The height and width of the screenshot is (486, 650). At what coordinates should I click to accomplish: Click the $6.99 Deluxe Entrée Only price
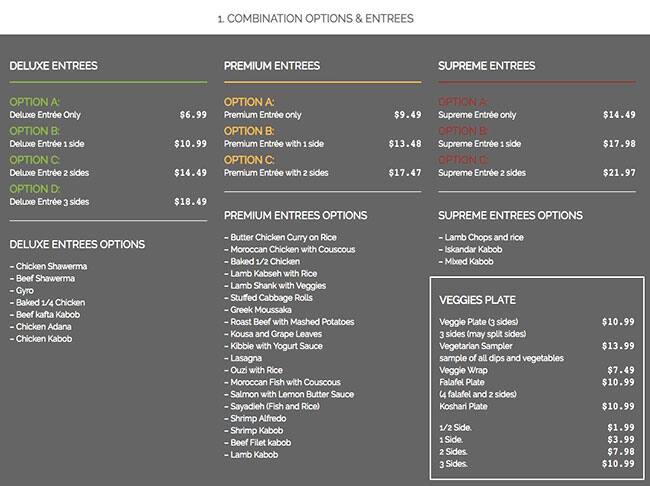193,115
